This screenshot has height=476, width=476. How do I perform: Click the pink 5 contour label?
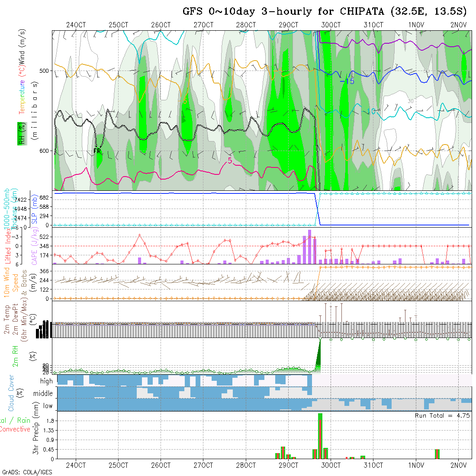[230, 161]
